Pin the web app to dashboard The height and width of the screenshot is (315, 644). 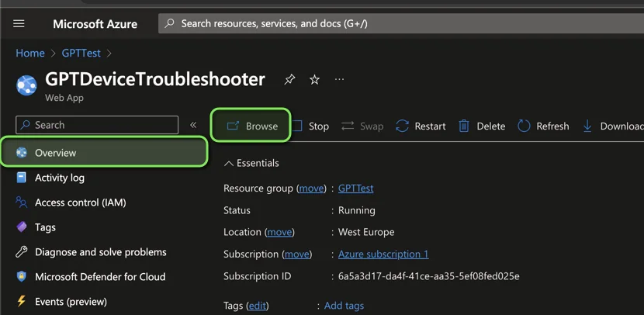click(x=289, y=79)
